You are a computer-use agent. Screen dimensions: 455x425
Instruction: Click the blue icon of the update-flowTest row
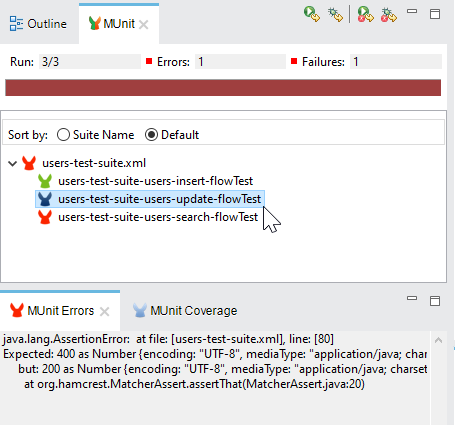pyautogui.click(x=45, y=199)
